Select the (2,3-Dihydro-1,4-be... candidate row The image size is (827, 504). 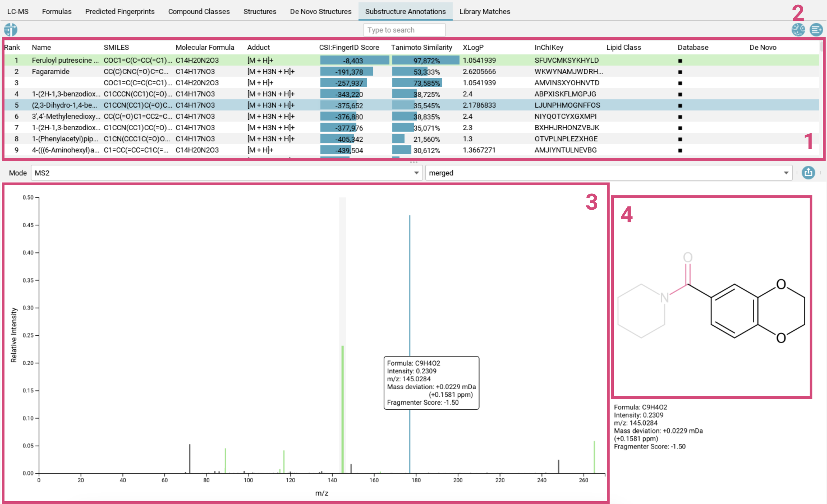pyautogui.click(x=412, y=105)
